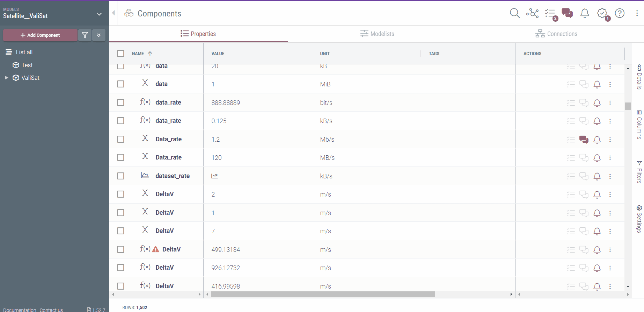644x312 pixels.
Task: Open the task checklist with badge 2
Action: click(x=551, y=14)
